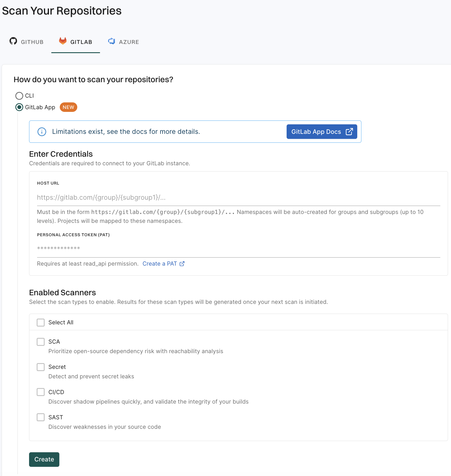
Task: Open the GitLab App Docs button
Action: pyautogui.click(x=322, y=131)
